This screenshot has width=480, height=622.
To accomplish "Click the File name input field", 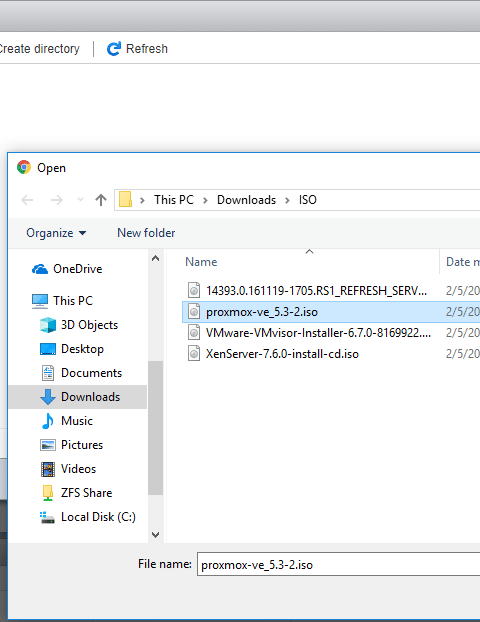I will (338, 564).
